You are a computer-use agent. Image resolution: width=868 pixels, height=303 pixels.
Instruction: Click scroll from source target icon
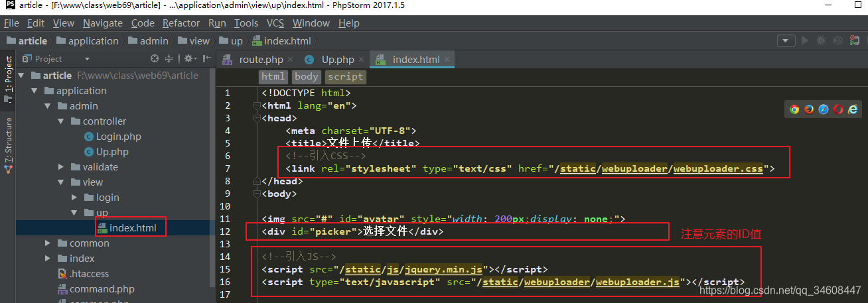tap(155, 58)
